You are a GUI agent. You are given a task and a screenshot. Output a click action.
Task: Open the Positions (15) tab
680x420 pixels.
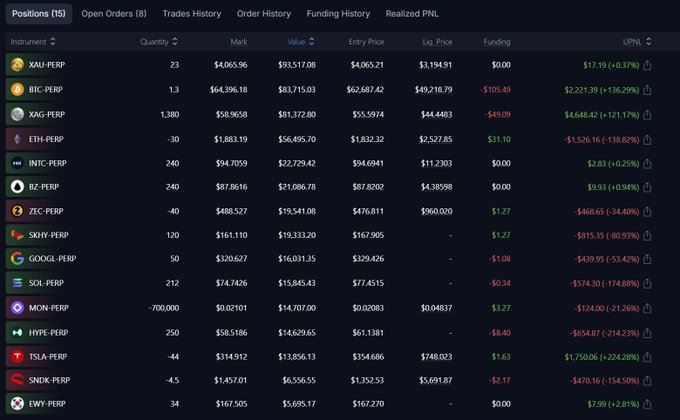click(x=39, y=13)
